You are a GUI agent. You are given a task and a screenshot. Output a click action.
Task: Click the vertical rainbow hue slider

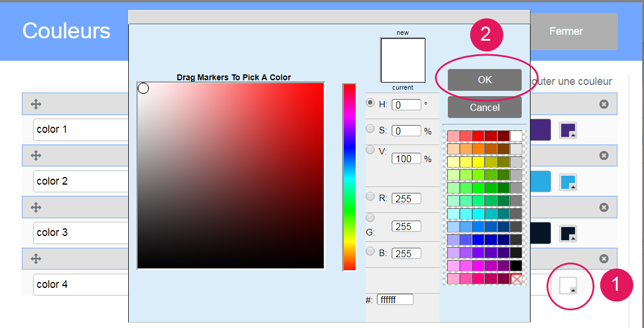(x=349, y=177)
